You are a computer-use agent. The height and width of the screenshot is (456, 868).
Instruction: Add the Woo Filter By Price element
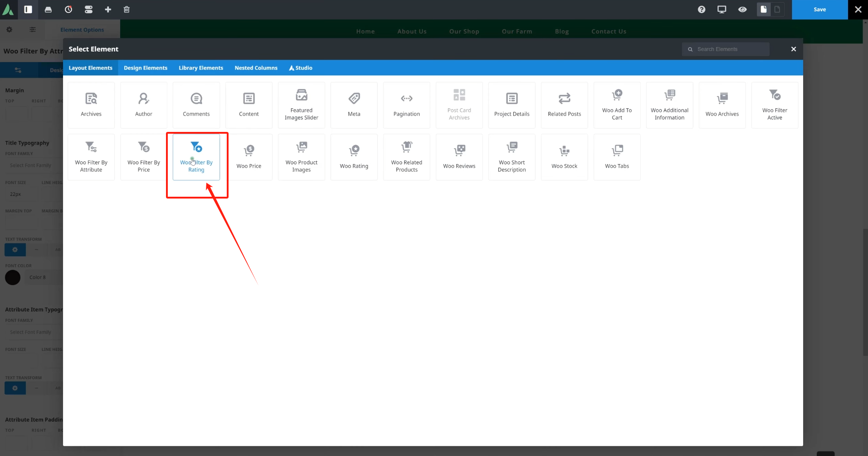[144, 157]
